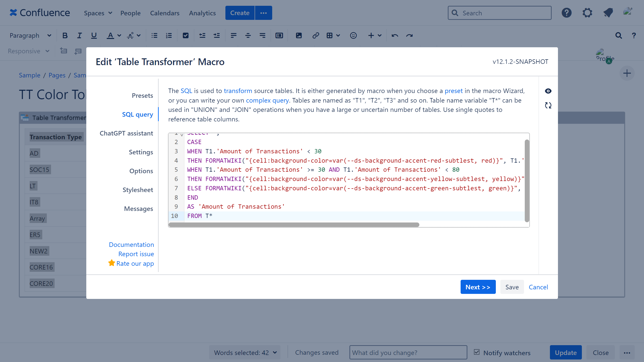This screenshot has height=362, width=644.
Task: Open the complex query link
Action: (267, 100)
